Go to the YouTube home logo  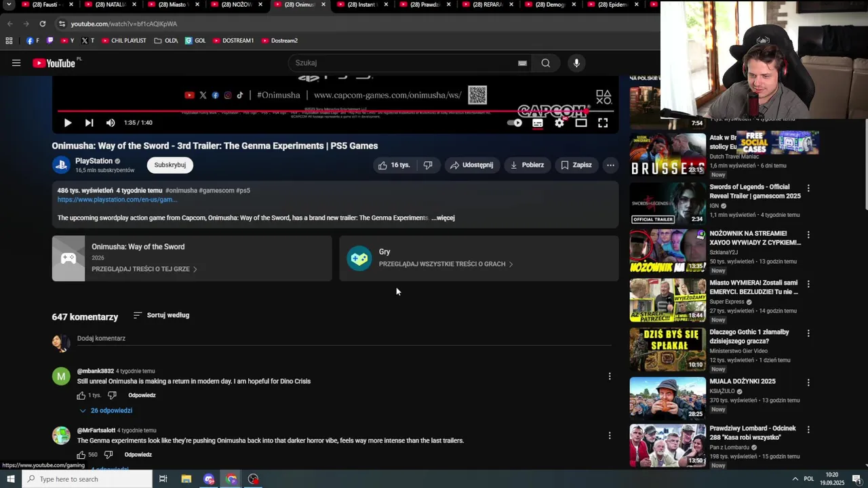click(54, 63)
